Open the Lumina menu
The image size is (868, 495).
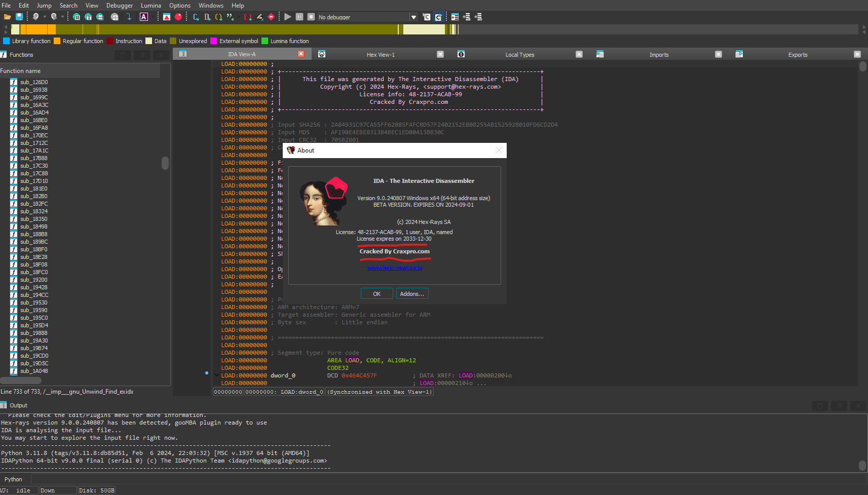tap(150, 6)
